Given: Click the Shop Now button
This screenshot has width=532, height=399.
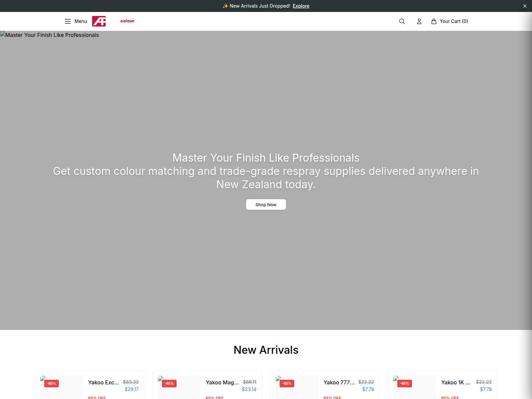Looking at the screenshot, I should tap(266, 204).
